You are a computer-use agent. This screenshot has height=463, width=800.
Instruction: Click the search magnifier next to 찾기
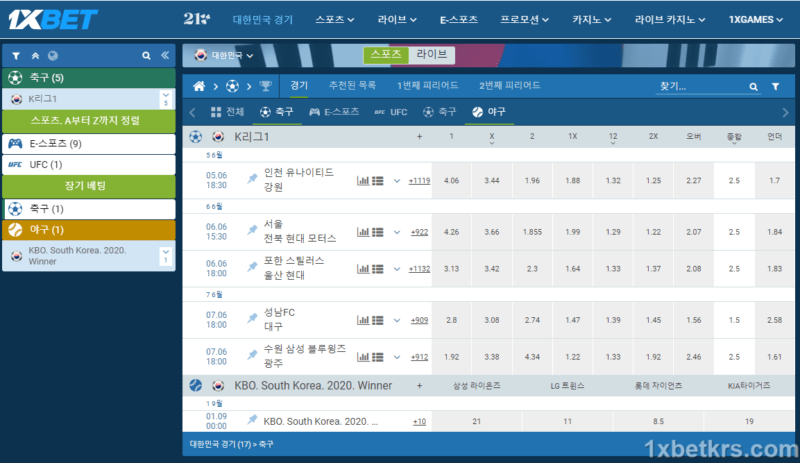753,87
